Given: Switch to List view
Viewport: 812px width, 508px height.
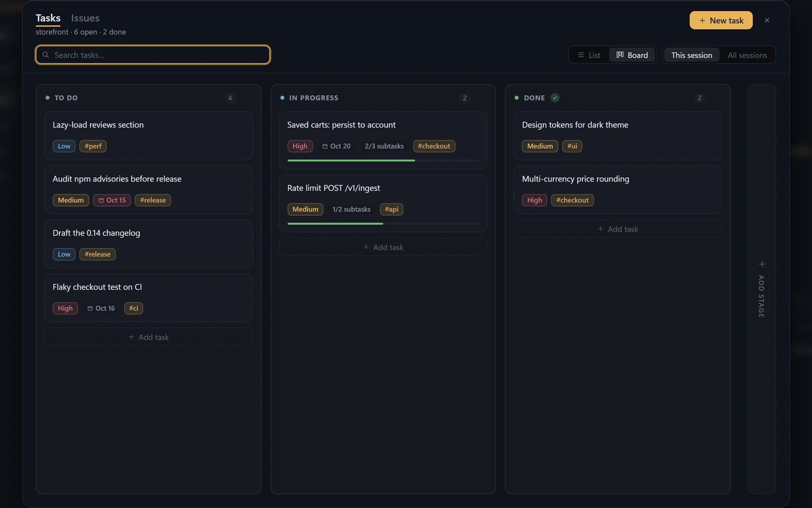Looking at the screenshot, I should (x=589, y=55).
